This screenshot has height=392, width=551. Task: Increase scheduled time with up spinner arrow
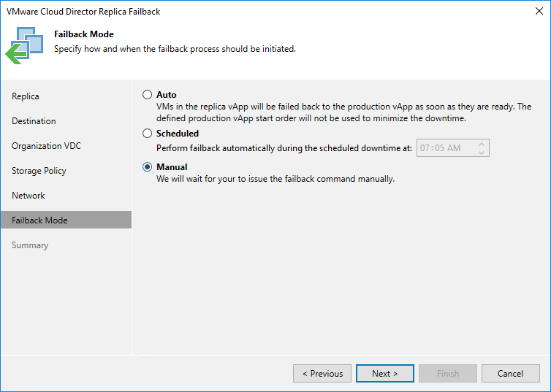coord(482,144)
